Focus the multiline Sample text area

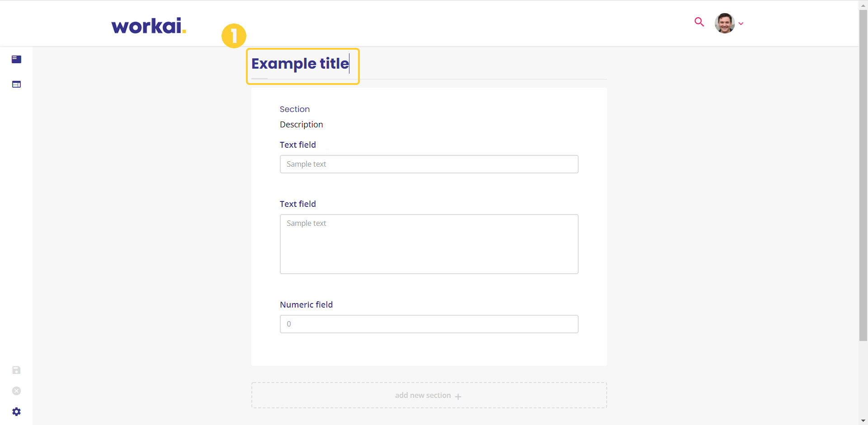tap(429, 244)
